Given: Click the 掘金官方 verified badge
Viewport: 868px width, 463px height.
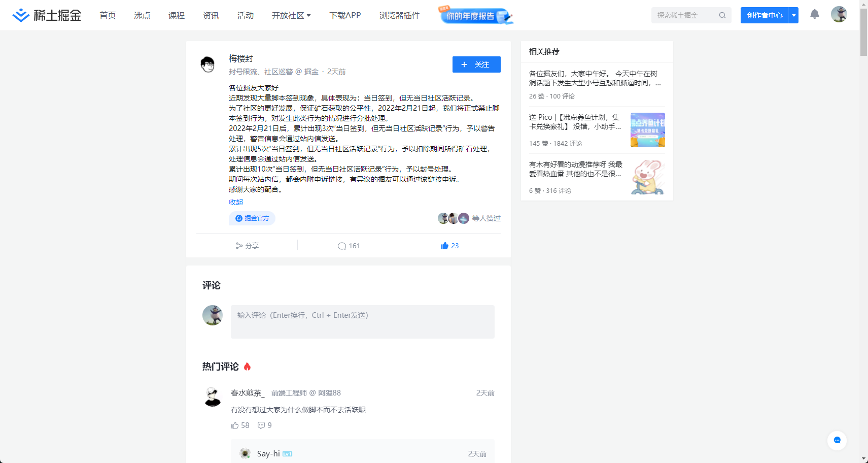Looking at the screenshot, I should click(252, 218).
